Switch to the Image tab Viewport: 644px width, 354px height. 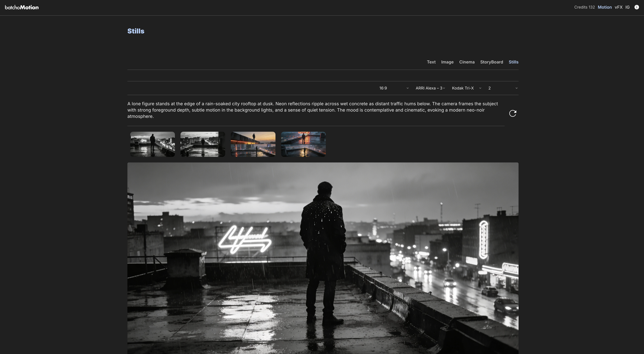(x=447, y=62)
